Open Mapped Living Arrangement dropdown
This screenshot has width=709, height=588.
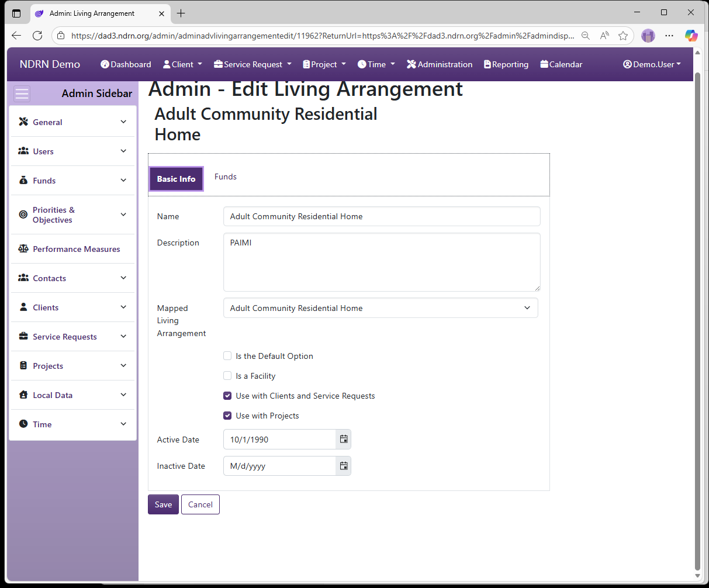point(381,308)
